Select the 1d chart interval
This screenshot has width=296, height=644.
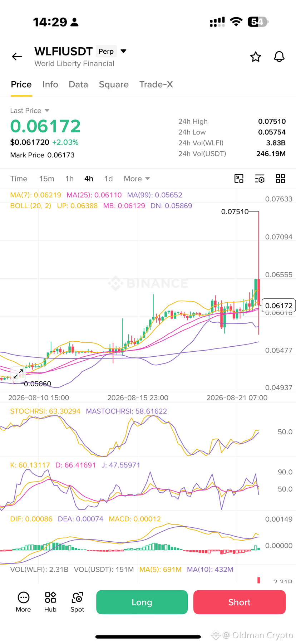click(108, 179)
